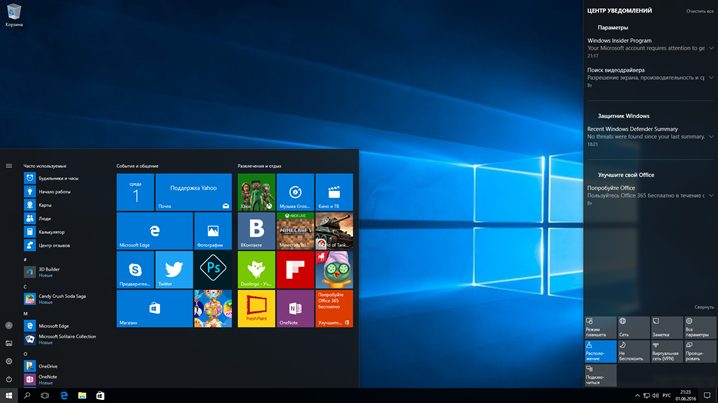Toggle Режим планшета quick action
Image resolution: width=718 pixels, height=403 pixels.
(600, 327)
